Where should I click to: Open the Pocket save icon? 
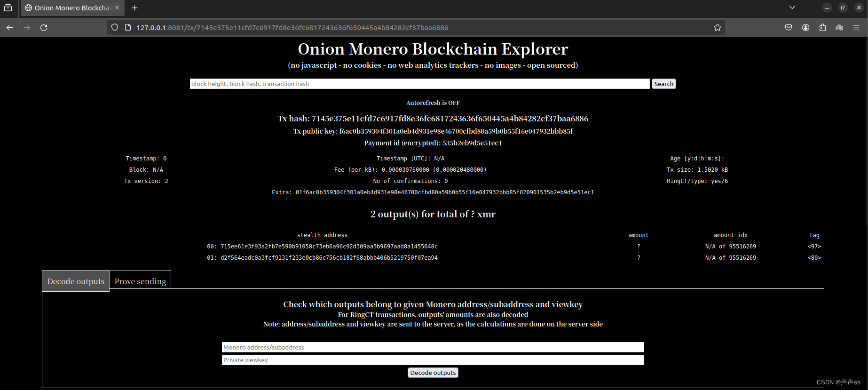click(x=789, y=28)
